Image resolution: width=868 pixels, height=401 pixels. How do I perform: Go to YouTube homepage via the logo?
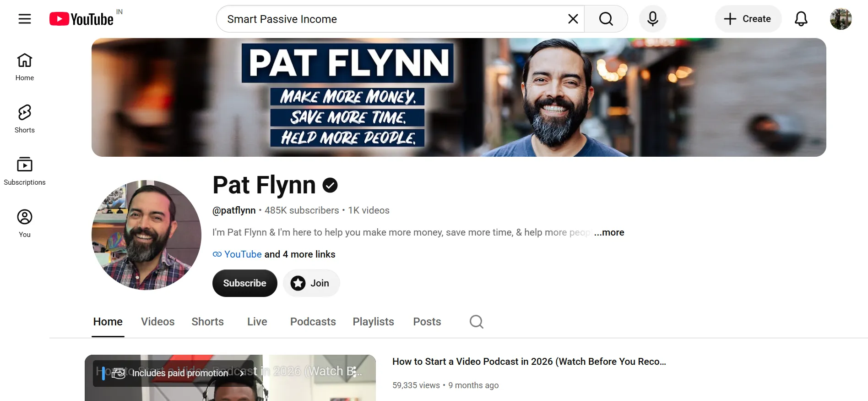pos(82,19)
